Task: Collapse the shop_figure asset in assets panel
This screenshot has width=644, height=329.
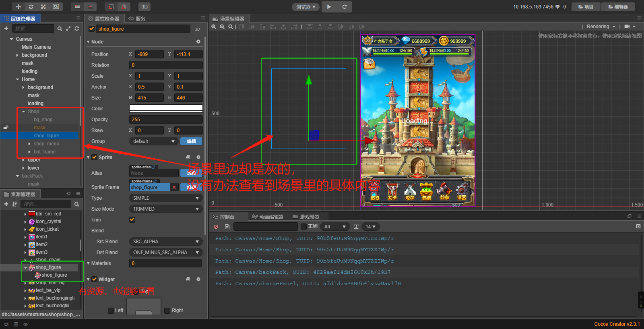Action: [x=26, y=267]
